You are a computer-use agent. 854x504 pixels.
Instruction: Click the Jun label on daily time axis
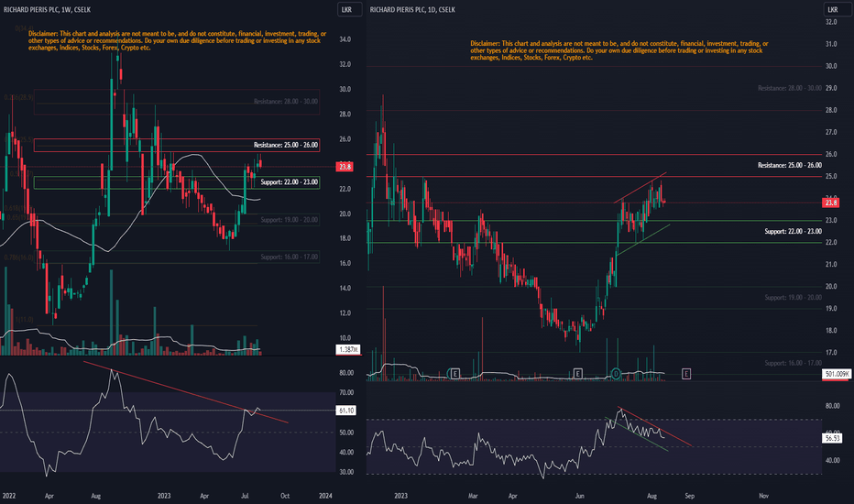[579, 496]
